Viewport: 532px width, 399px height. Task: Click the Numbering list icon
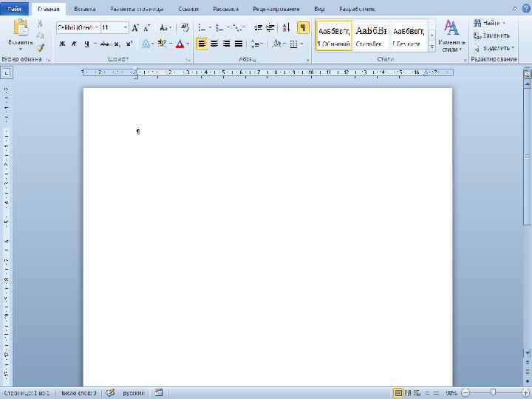[x=220, y=28]
